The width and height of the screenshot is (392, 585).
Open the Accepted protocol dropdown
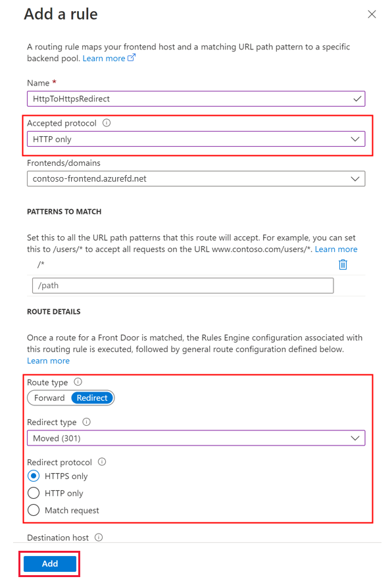coord(355,139)
